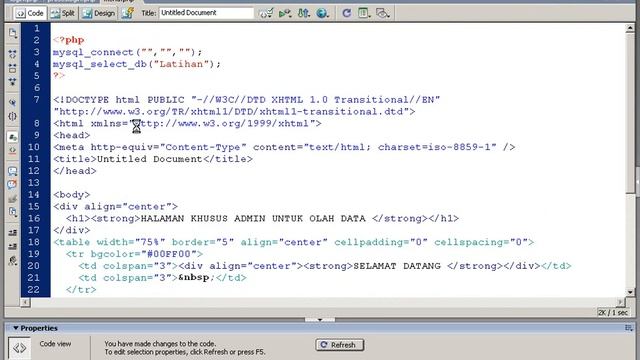Image resolution: width=640 pixels, height=360 pixels.
Task: Click the '</div>' tag on line 17
Action: [x=71, y=230]
